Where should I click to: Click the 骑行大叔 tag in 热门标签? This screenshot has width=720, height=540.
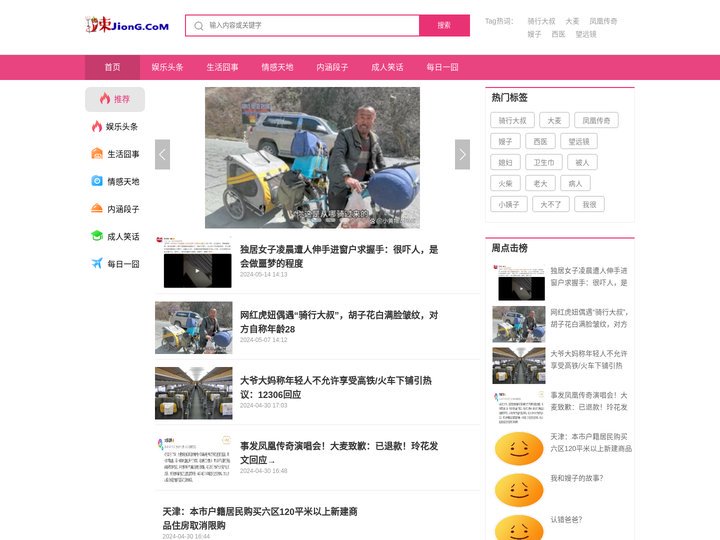pos(512,120)
